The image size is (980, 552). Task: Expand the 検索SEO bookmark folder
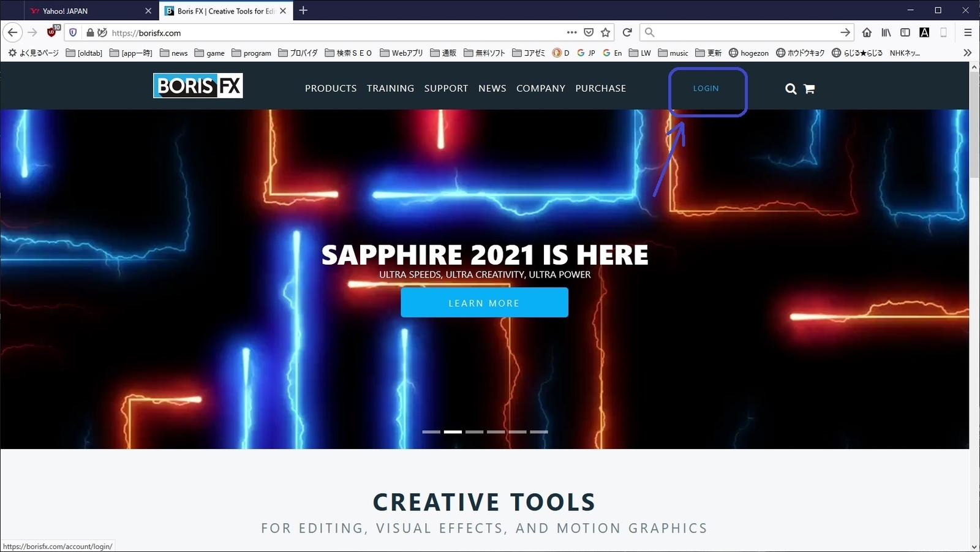click(x=349, y=53)
